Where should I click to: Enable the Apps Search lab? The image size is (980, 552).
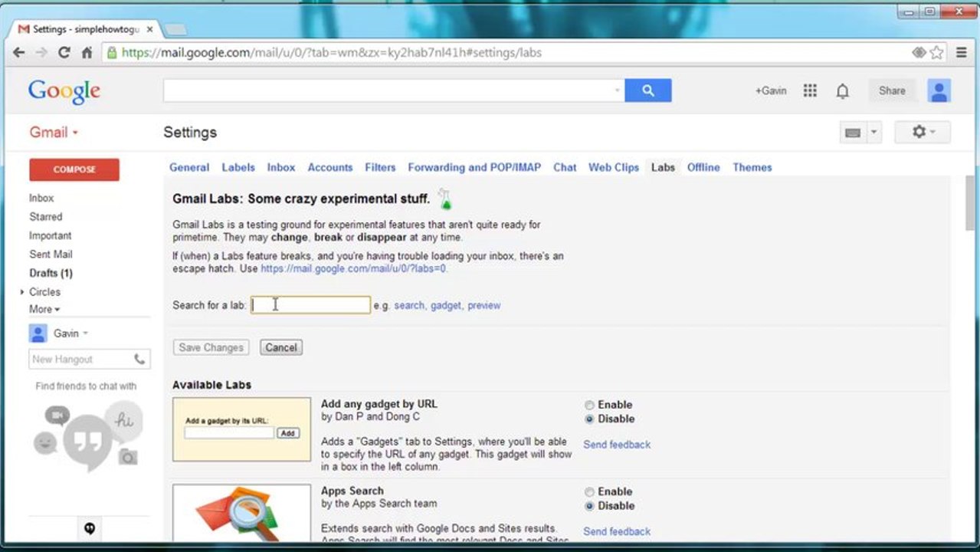(x=589, y=492)
